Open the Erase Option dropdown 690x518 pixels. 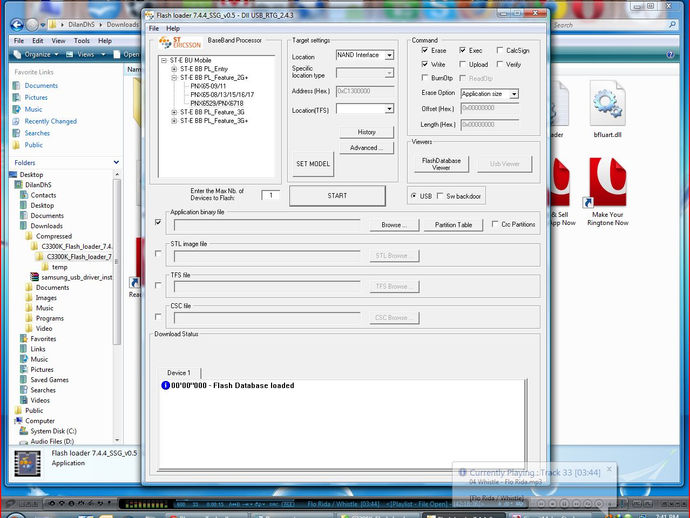click(514, 94)
